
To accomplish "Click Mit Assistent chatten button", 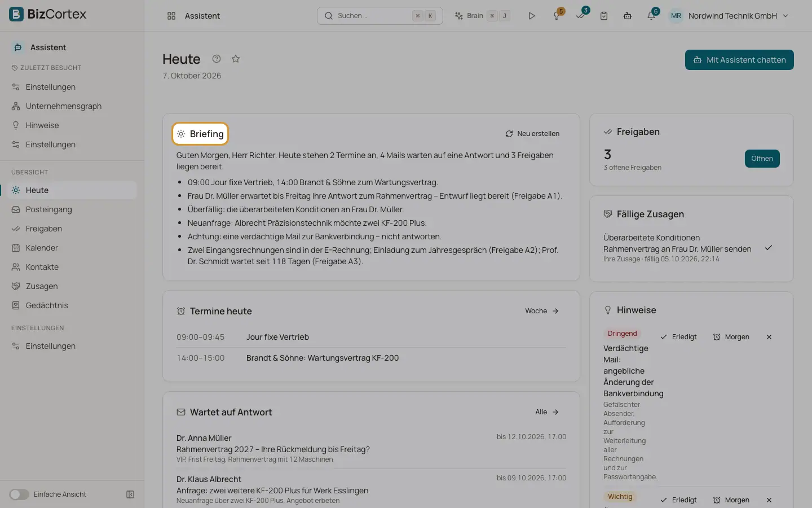I will pyautogui.click(x=739, y=60).
